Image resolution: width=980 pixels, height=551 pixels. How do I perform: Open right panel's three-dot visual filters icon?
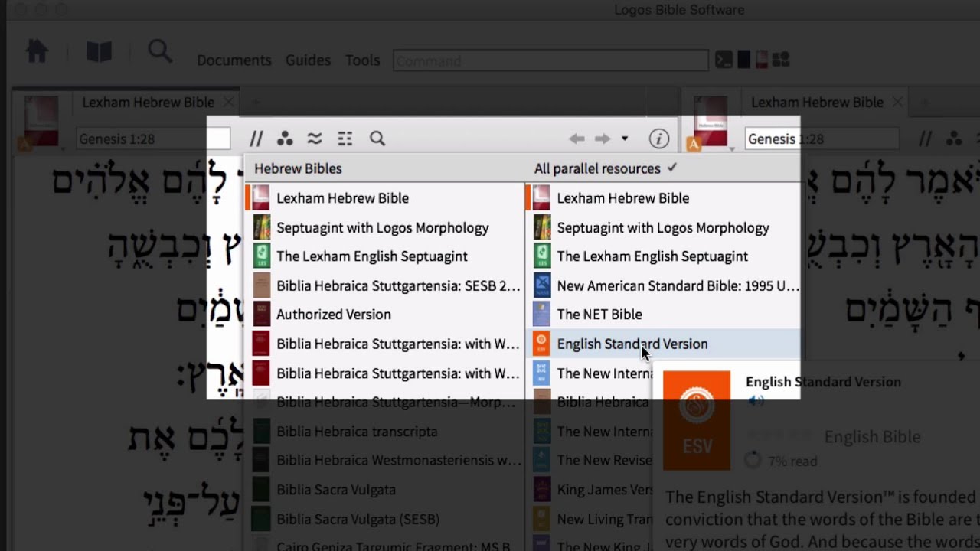pyautogui.click(x=954, y=139)
